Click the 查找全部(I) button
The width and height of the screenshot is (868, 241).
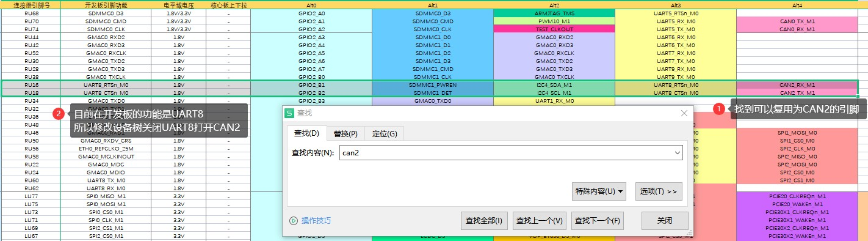click(484, 221)
